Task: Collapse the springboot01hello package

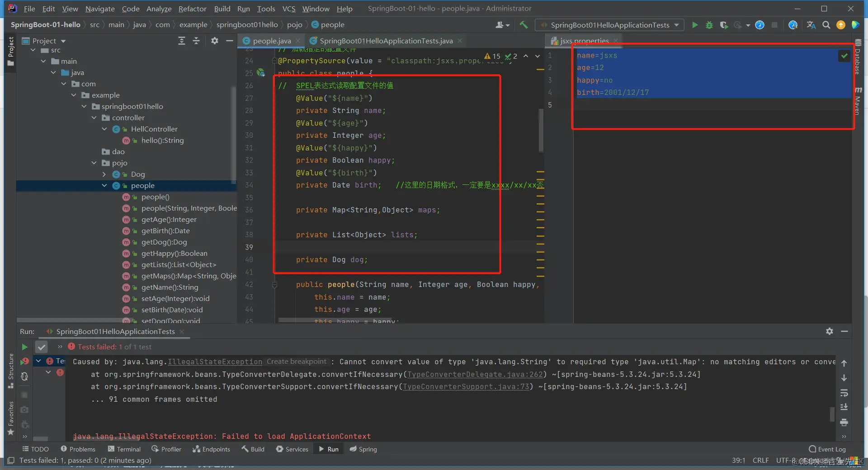Action: 84,107
